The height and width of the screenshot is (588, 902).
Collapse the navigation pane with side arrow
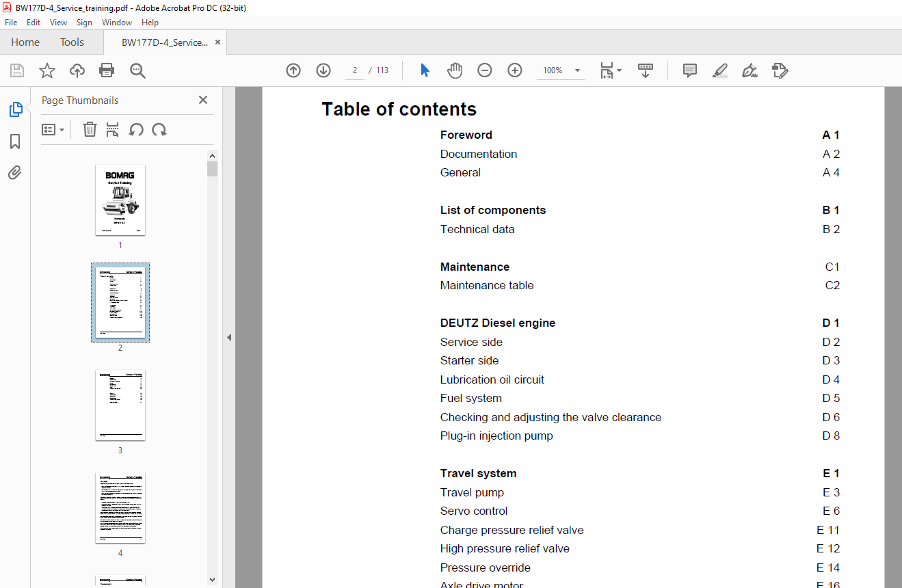229,337
